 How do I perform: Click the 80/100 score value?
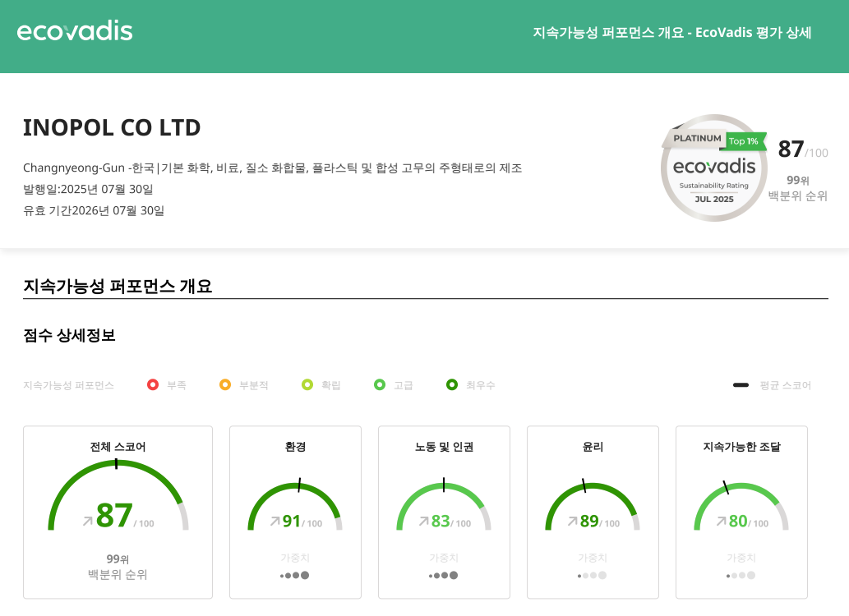point(748,522)
